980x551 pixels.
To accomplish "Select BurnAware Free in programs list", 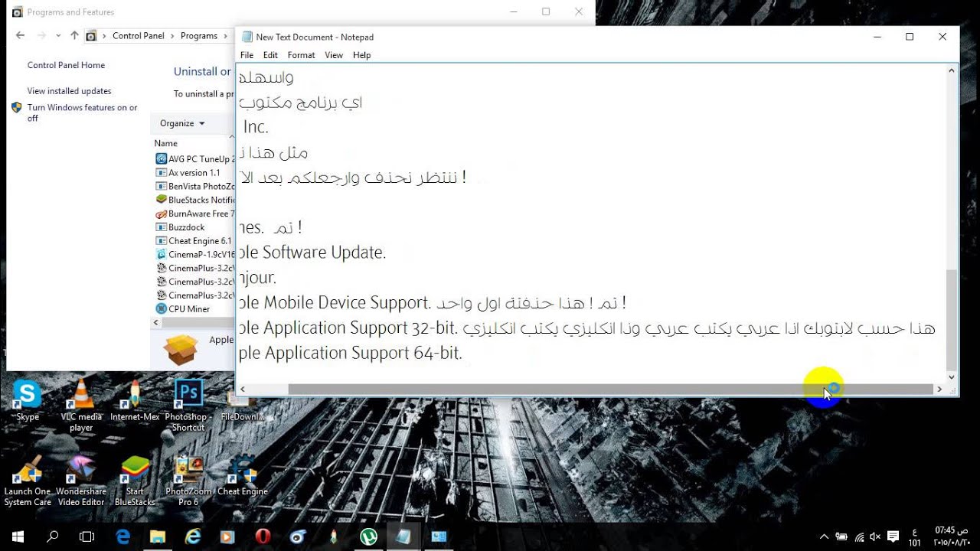I will [x=195, y=214].
